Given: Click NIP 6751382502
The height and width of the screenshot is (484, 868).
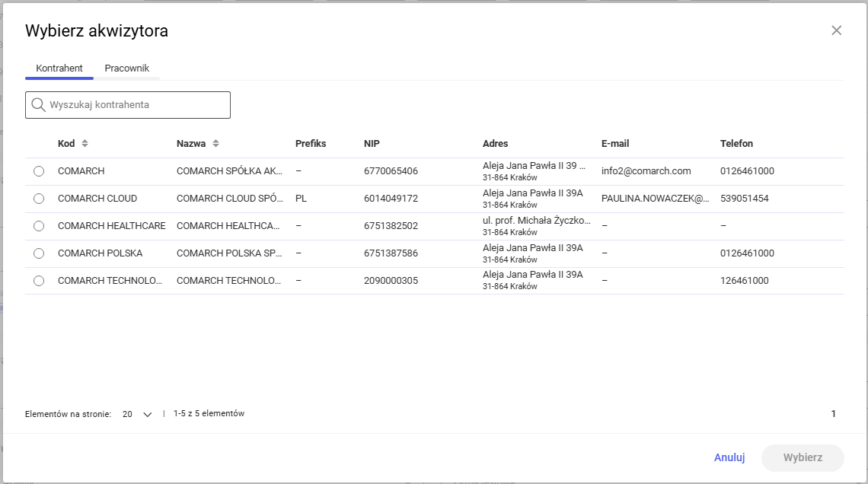Looking at the screenshot, I should 391,226.
